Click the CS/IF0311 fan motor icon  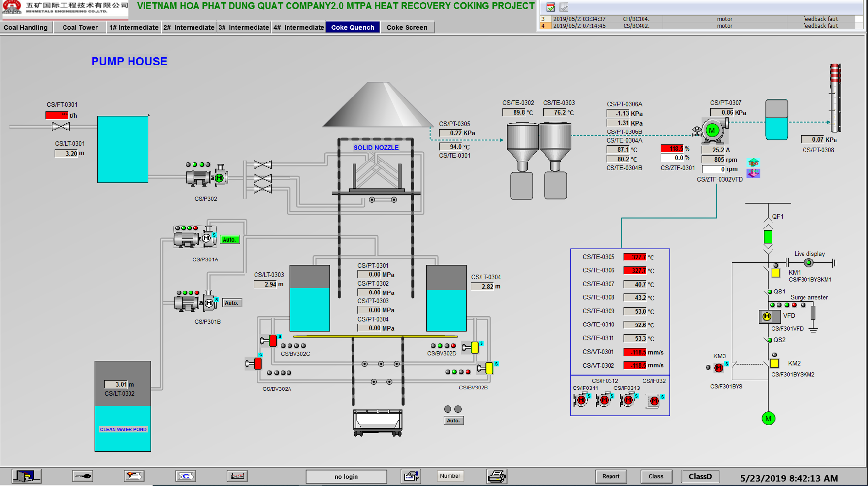coord(581,400)
